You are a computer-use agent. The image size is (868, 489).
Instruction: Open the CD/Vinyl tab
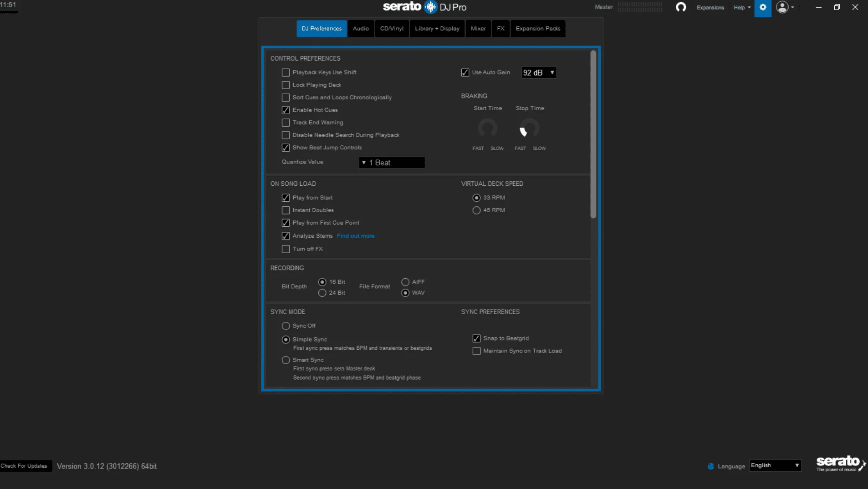coord(392,29)
